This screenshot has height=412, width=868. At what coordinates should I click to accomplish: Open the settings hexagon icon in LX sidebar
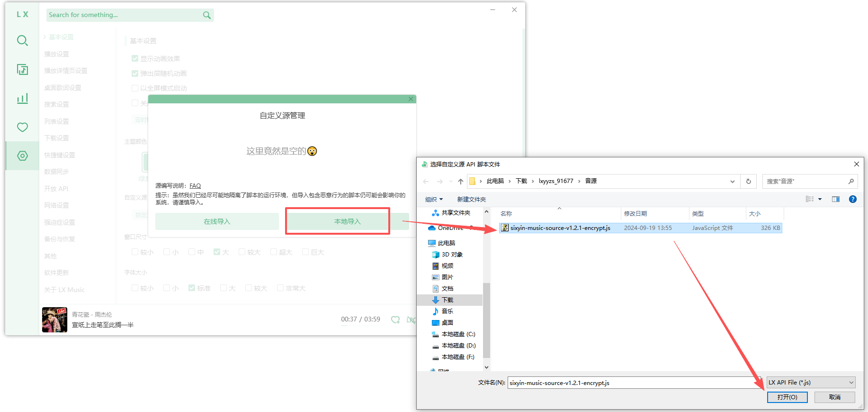pos(22,156)
